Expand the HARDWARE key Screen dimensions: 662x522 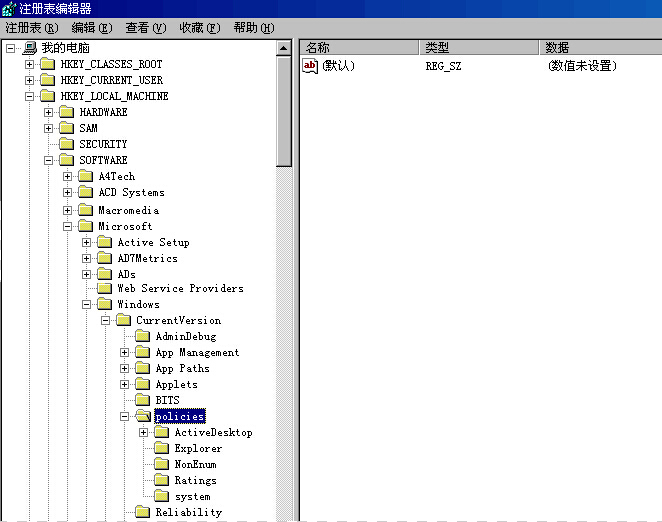48,112
